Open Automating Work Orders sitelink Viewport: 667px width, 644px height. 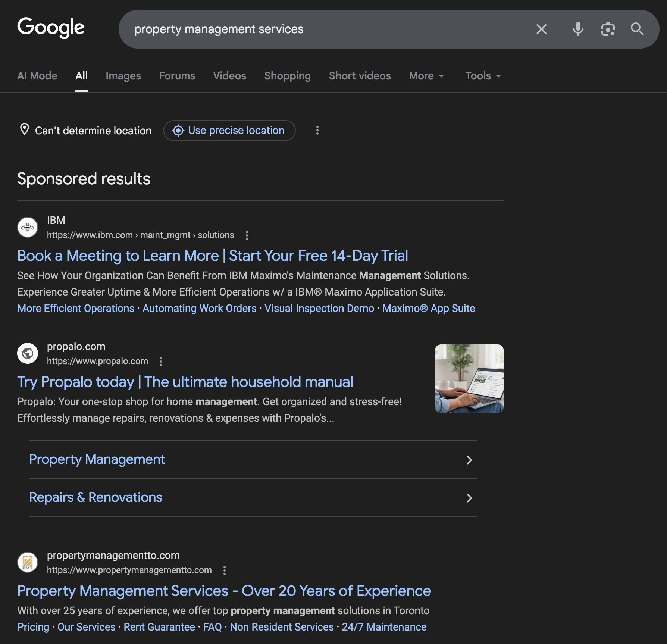pyautogui.click(x=200, y=308)
